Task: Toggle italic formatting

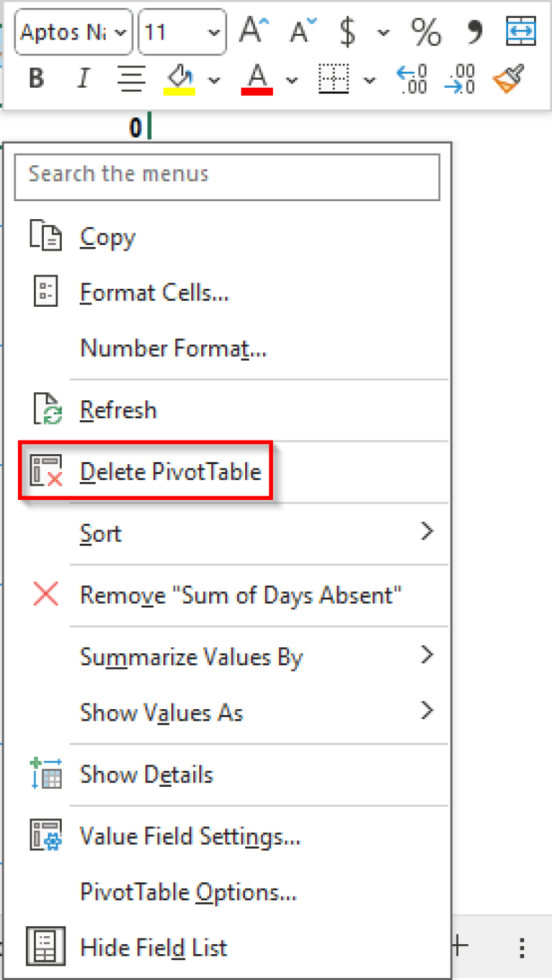Action: (x=83, y=78)
